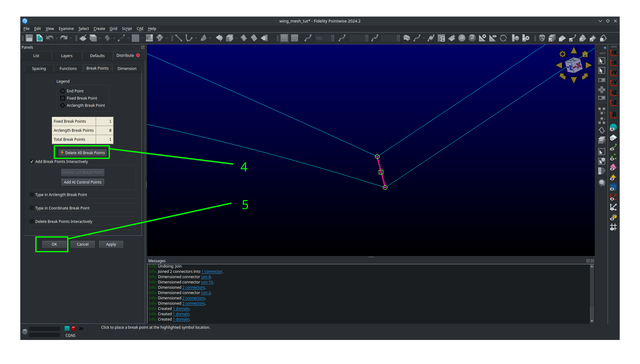Open the con-8 connector link in Messages
Viewport: 640px width, 364px height.
(x=206, y=277)
